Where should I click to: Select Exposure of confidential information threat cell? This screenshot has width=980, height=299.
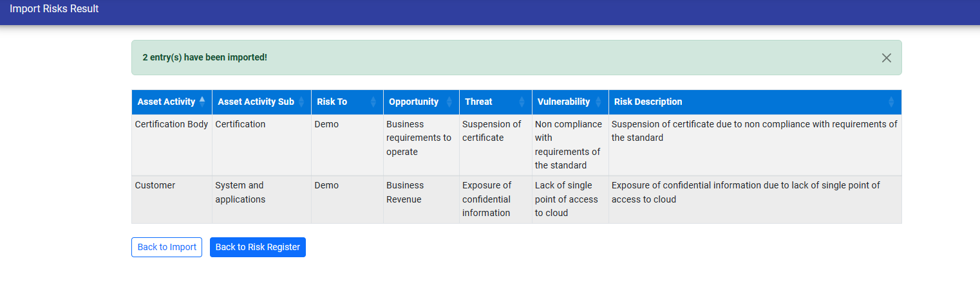click(487, 199)
